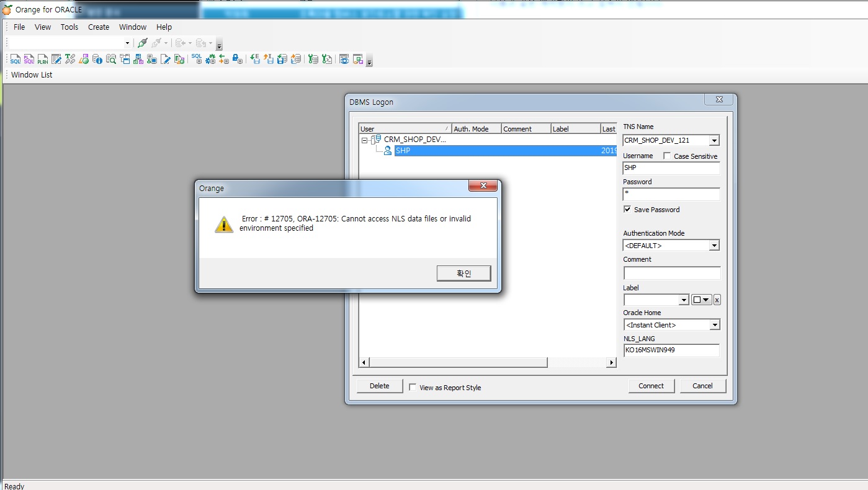Open the Tools menu
This screenshot has width=868, height=490.
tap(69, 27)
